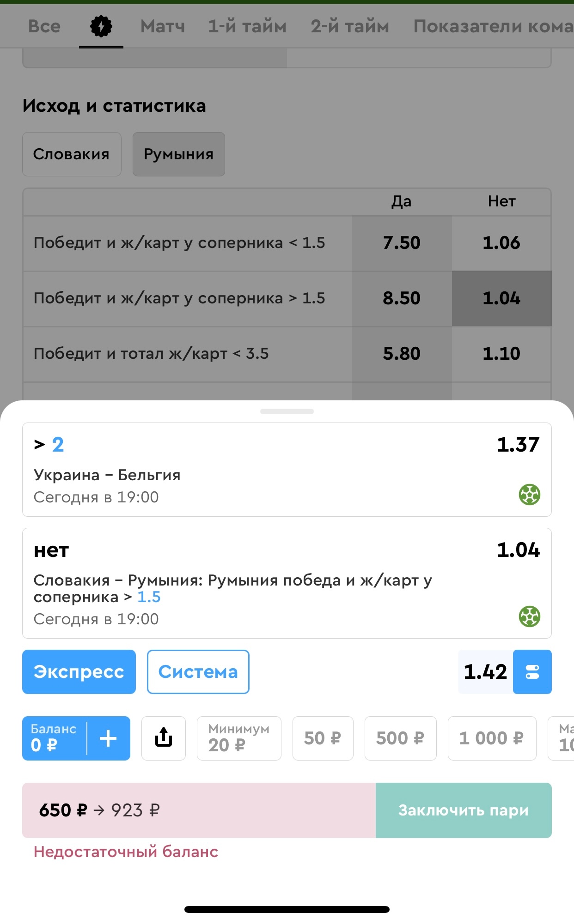Tap football icon on Slovakia–Romania bet
The height and width of the screenshot is (924, 574).
[530, 616]
